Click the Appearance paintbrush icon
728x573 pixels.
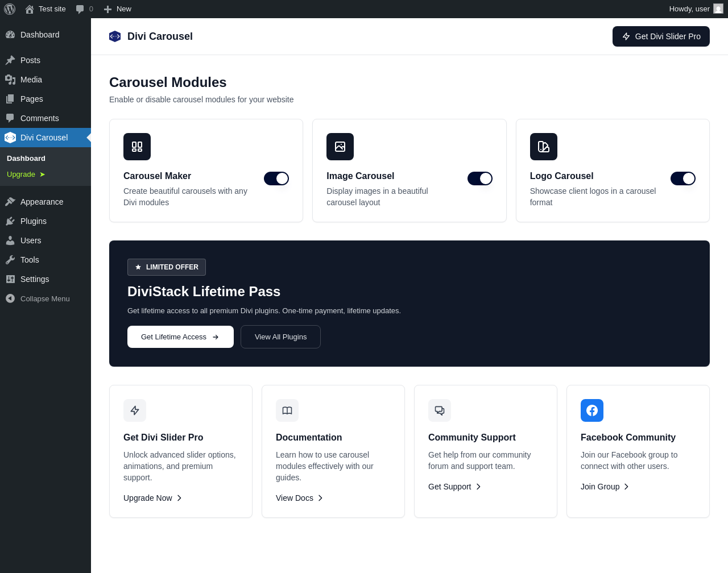[x=10, y=202]
